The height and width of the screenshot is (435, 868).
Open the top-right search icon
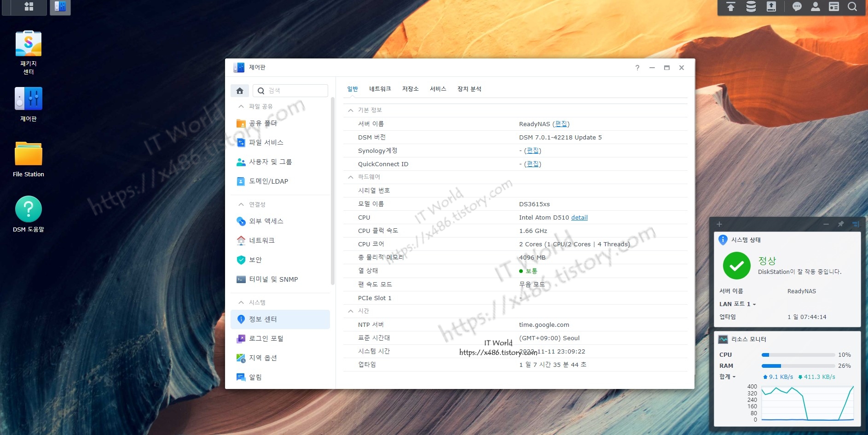[852, 6]
